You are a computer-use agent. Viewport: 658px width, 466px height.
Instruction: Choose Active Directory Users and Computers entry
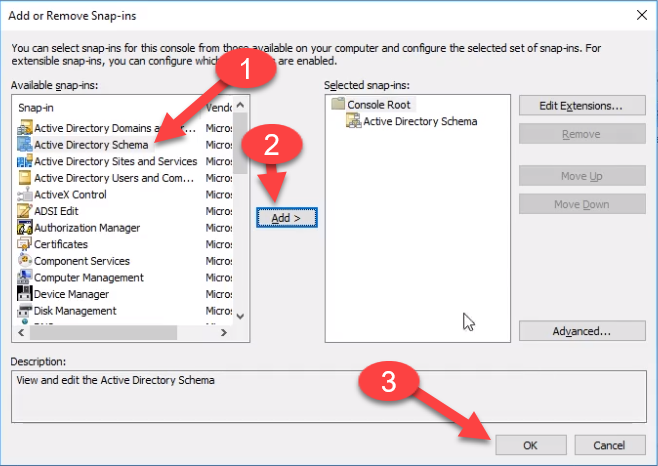click(114, 178)
